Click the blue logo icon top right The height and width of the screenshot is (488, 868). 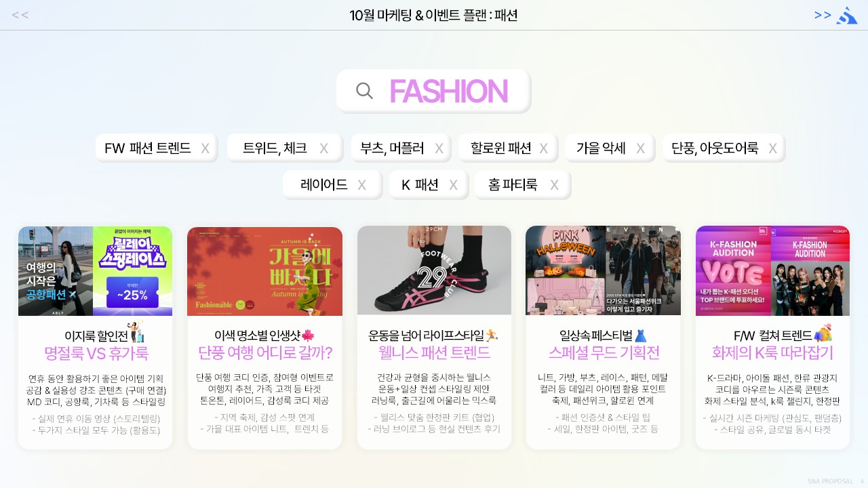click(x=847, y=16)
